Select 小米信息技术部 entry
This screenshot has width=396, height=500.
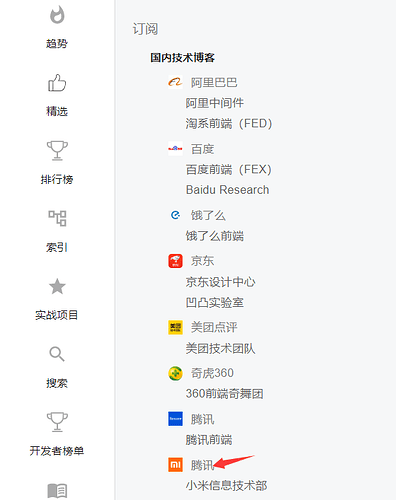coord(226,486)
